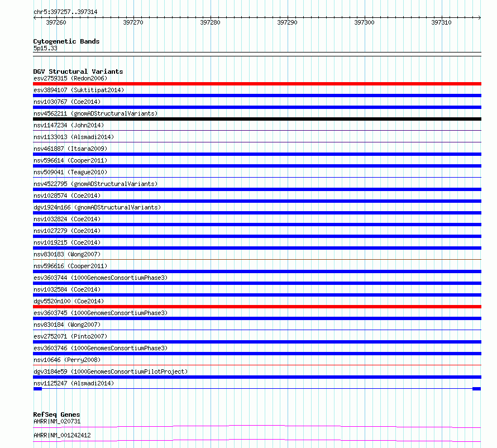This screenshot has width=497, height=448.
Task: Select esv3603744 1000Genomes Phase3 label
Action: [x=101, y=278]
